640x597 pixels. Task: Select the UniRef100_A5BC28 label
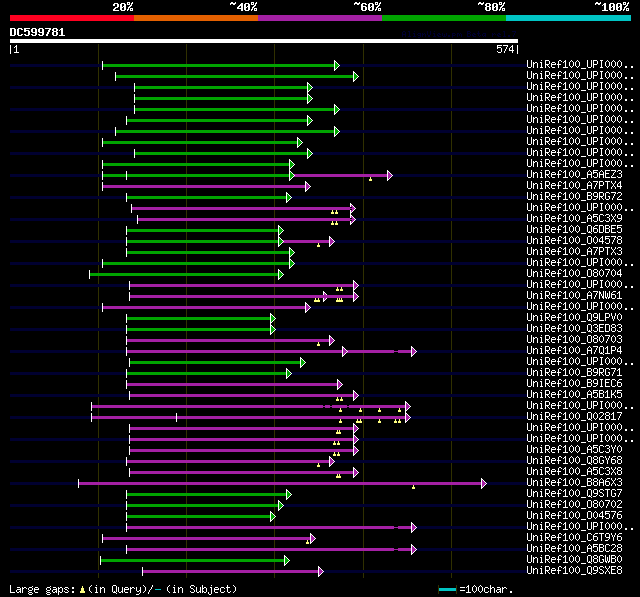pyautogui.click(x=574, y=548)
